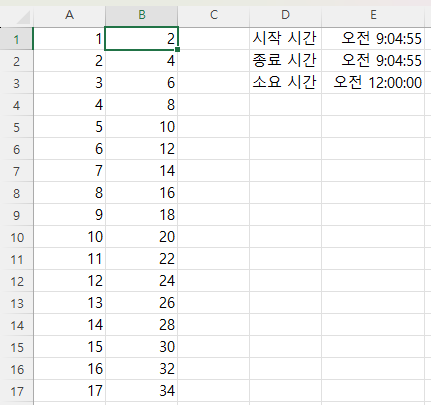Select column D header

pyautogui.click(x=285, y=15)
